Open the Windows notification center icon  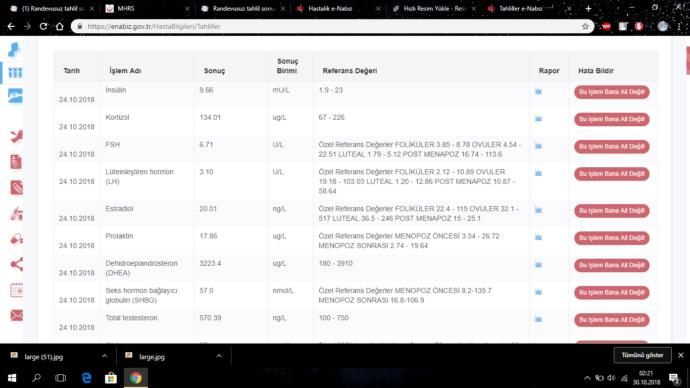coord(675,378)
